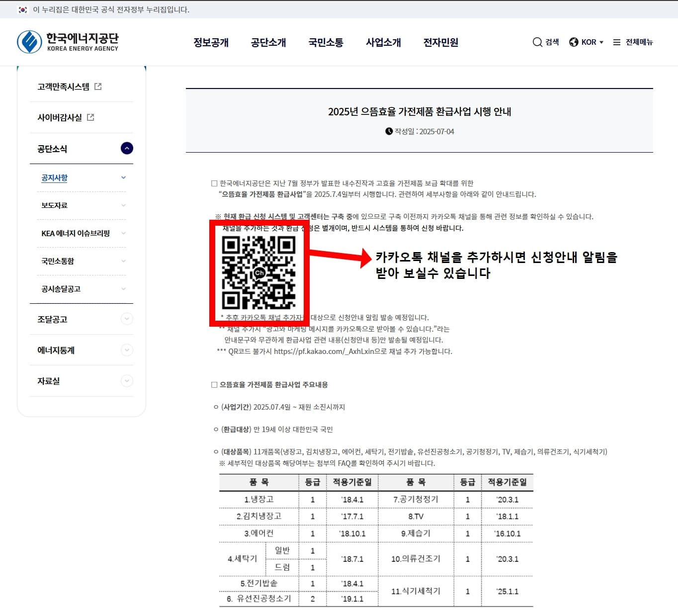Screen dimensions: 678x616
Task: Click the 5.전기밥솥 table cell
Action: click(x=259, y=583)
